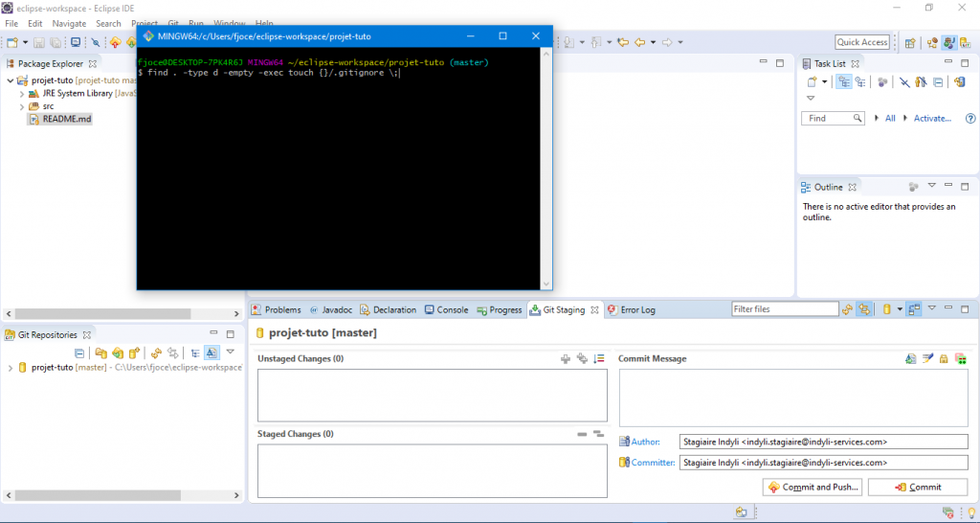Click the Open Perspective icon
The width and height of the screenshot is (980, 523).
click(x=910, y=42)
